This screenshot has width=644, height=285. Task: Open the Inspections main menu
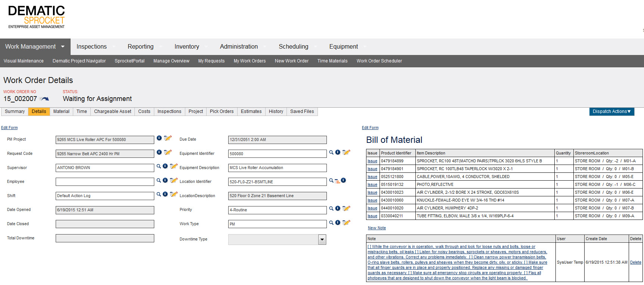point(92,47)
